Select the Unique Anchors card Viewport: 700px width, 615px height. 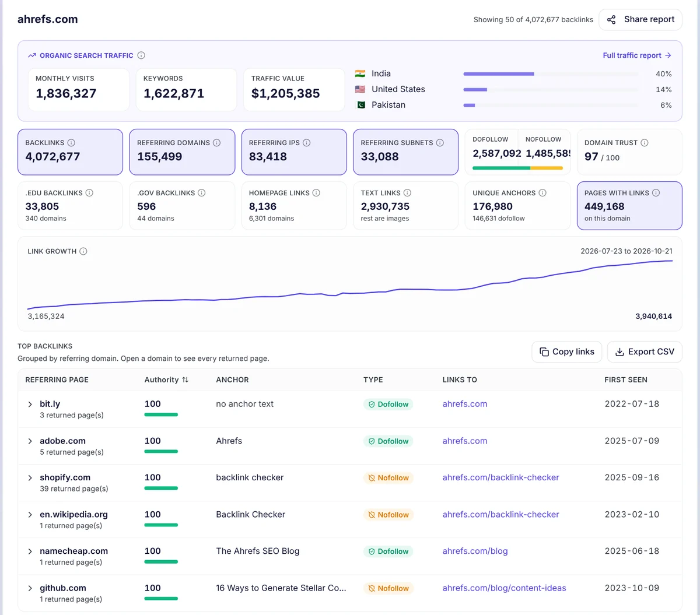point(517,206)
